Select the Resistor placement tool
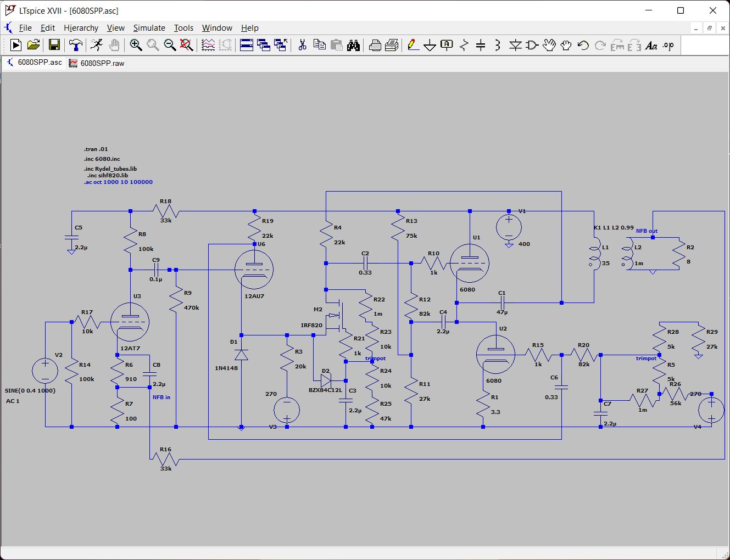The width and height of the screenshot is (730, 560). point(464,45)
